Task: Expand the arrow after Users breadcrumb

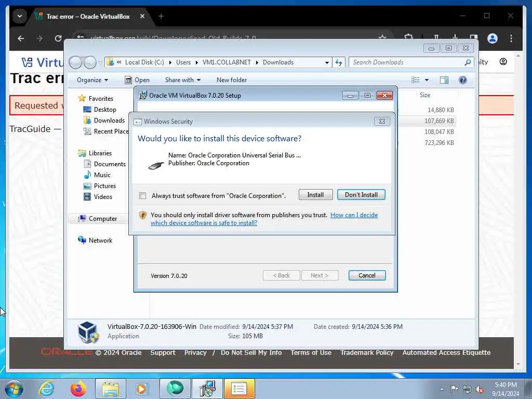Action: [197, 62]
